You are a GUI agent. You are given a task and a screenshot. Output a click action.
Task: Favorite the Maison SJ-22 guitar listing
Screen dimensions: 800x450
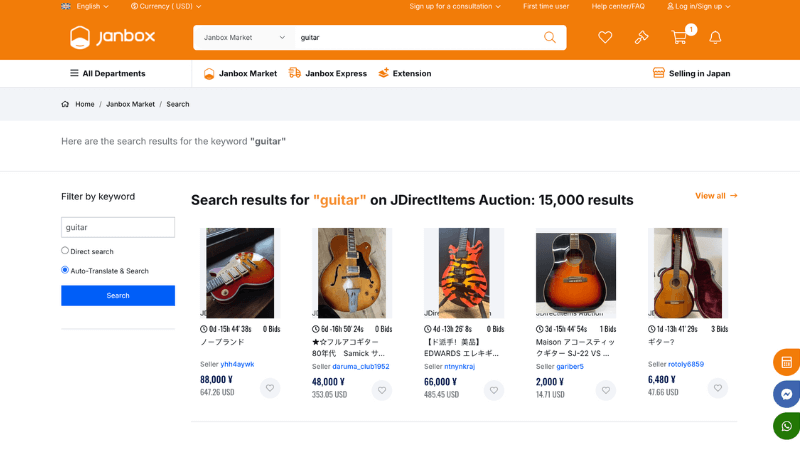(606, 390)
